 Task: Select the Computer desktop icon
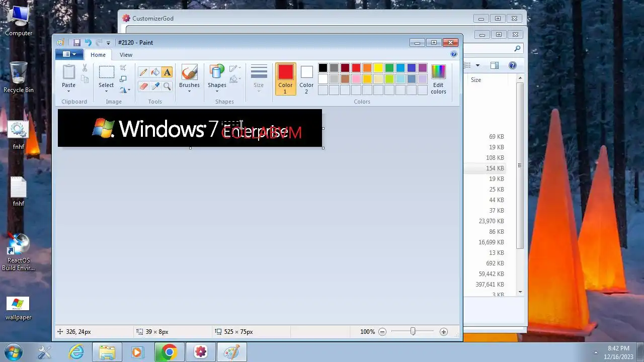click(19, 21)
